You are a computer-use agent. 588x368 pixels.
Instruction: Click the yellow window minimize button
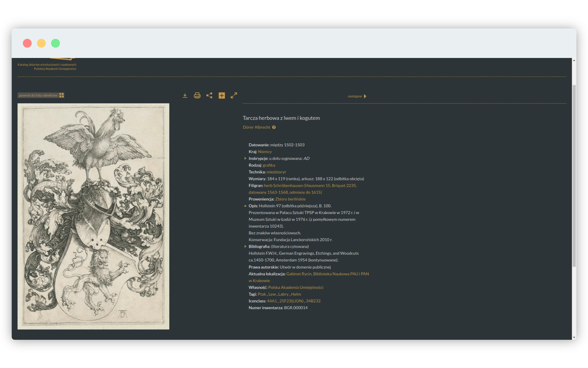[41, 43]
